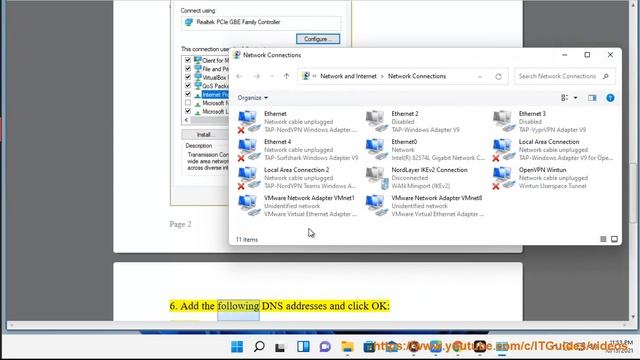The width and height of the screenshot is (640, 360).
Task: Open File Explorer from taskbar
Action: click(x=347, y=347)
